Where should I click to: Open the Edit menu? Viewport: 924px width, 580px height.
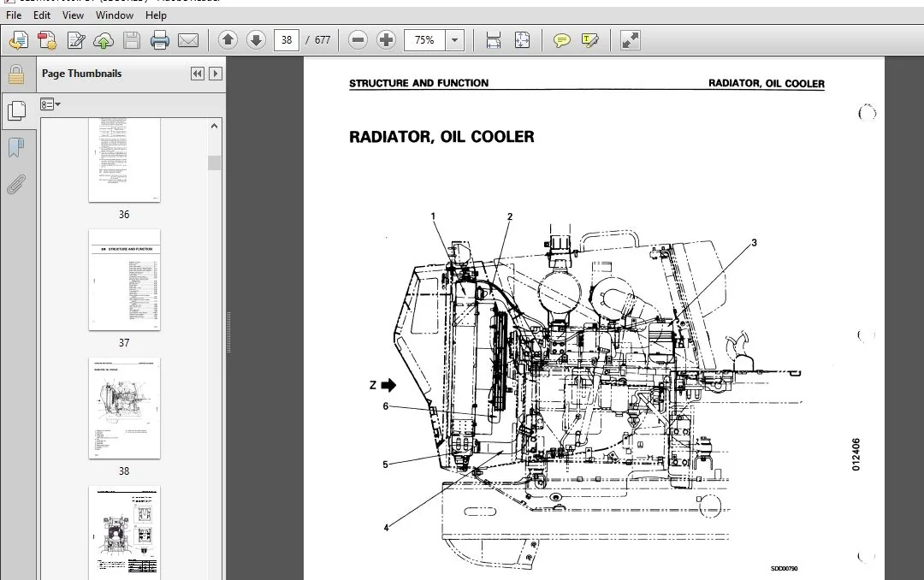(x=42, y=15)
